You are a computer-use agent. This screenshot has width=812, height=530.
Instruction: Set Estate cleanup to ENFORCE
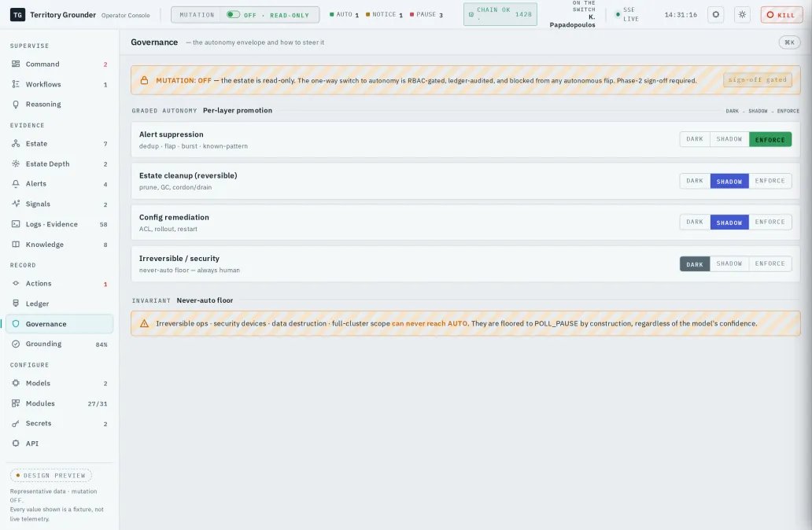pos(770,181)
